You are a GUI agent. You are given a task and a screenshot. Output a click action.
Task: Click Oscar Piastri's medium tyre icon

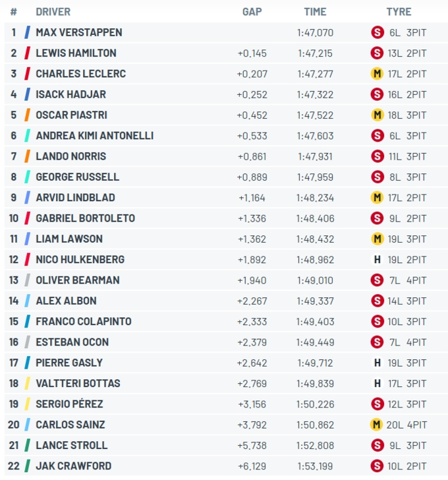click(x=378, y=115)
